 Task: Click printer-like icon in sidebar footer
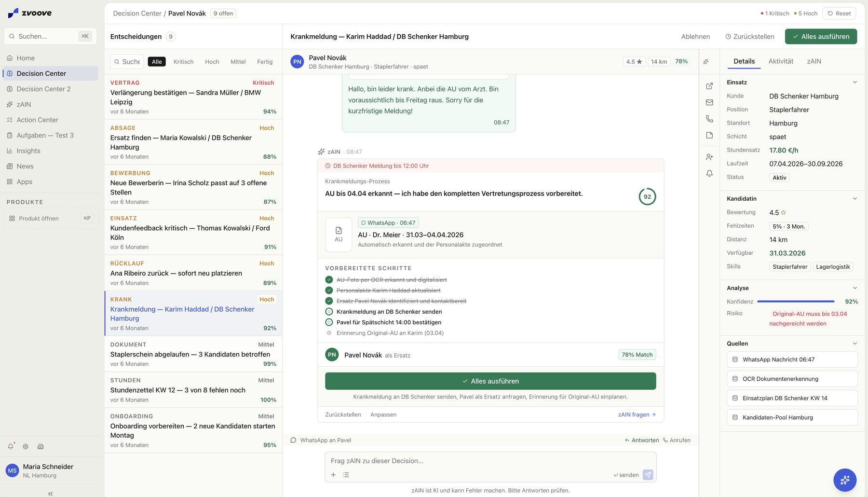point(41,446)
